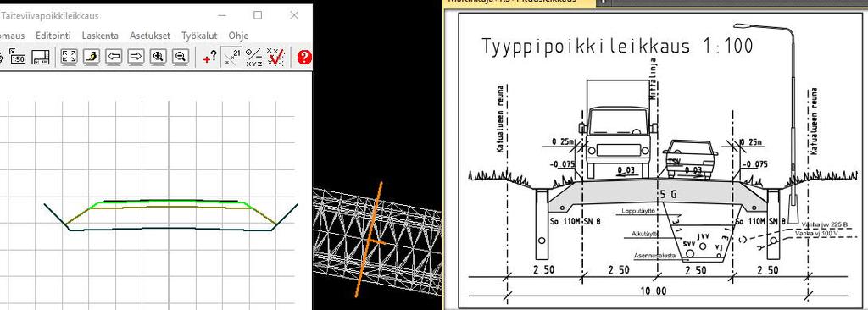This screenshot has height=310, width=868.
Task: Click the zoom out magnifier icon
Action: [181, 57]
